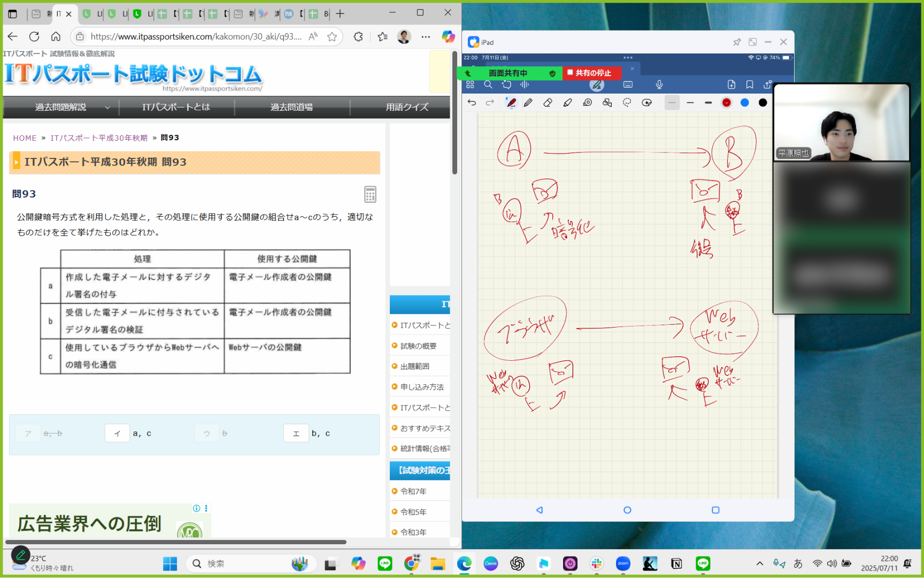This screenshot has width=924, height=578.
Task: Add a new page to the note
Action: click(731, 85)
